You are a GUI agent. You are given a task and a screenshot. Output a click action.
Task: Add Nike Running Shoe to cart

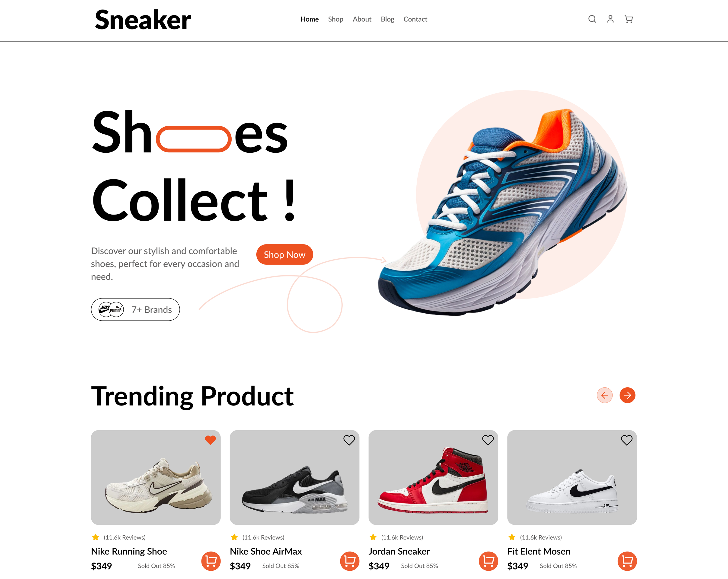211,561
